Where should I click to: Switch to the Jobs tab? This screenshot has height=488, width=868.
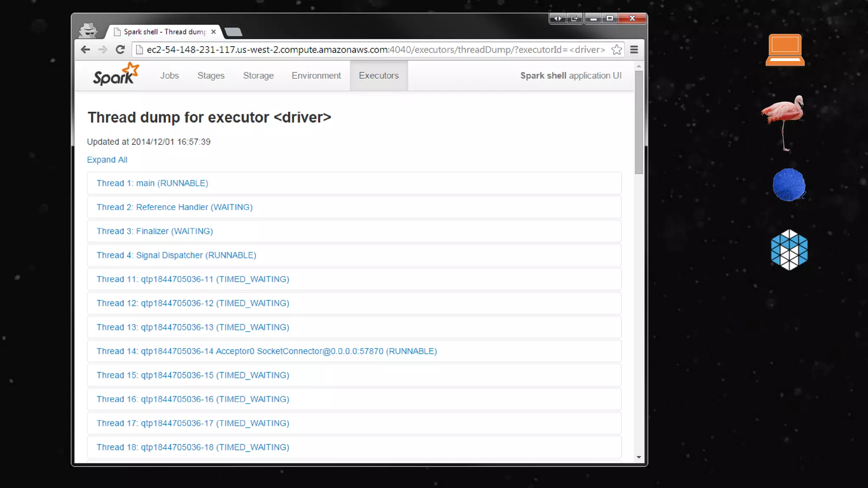pos(170,75)
